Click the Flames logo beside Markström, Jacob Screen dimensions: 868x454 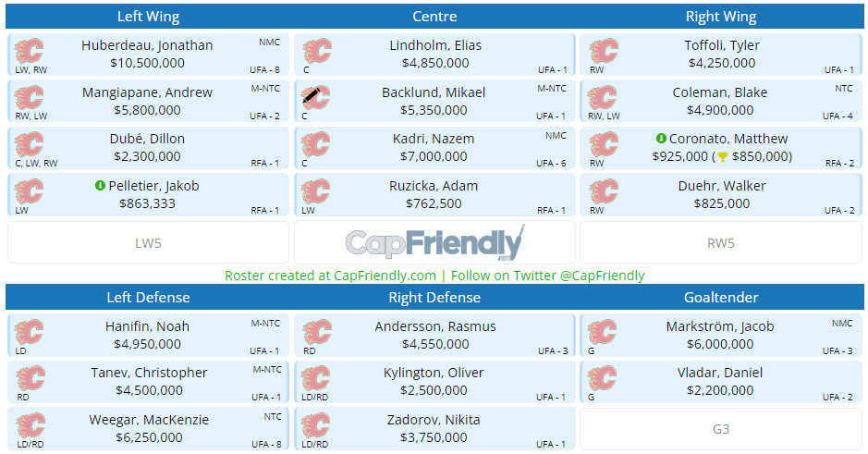coord(603,332)
